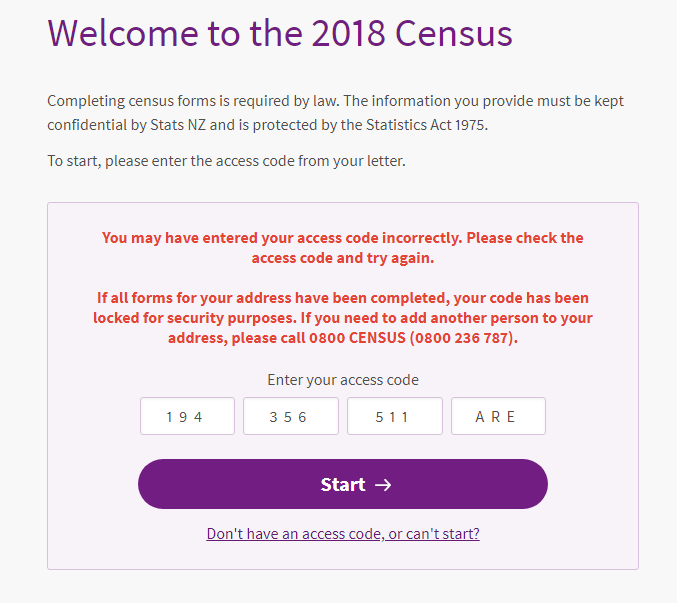Click the year "2018" in the heading
This screenshot has height=603, width=677.
coord(342,33)
